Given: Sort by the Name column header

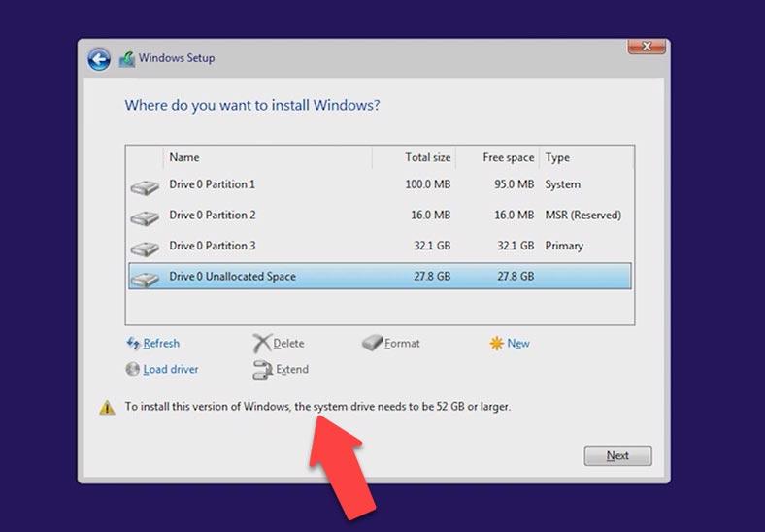Looking at the screenshot, I should pos(268,157).
